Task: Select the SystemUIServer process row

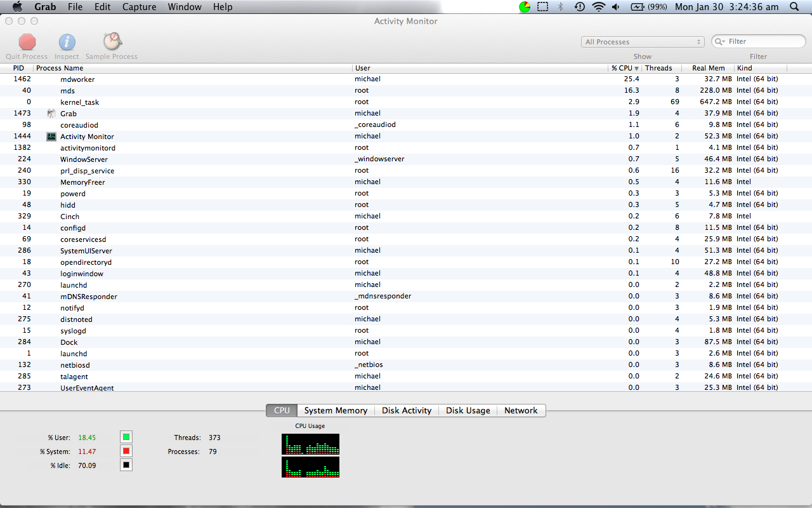Action: (x=406, y=251)
